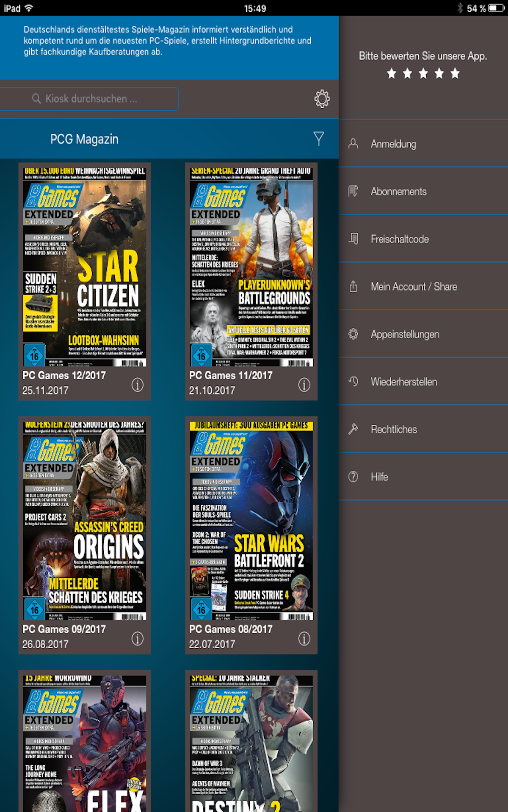Open Mein Account / Share entry
The width and height of the screenshot is (508, 812).
tap(423, 286)
